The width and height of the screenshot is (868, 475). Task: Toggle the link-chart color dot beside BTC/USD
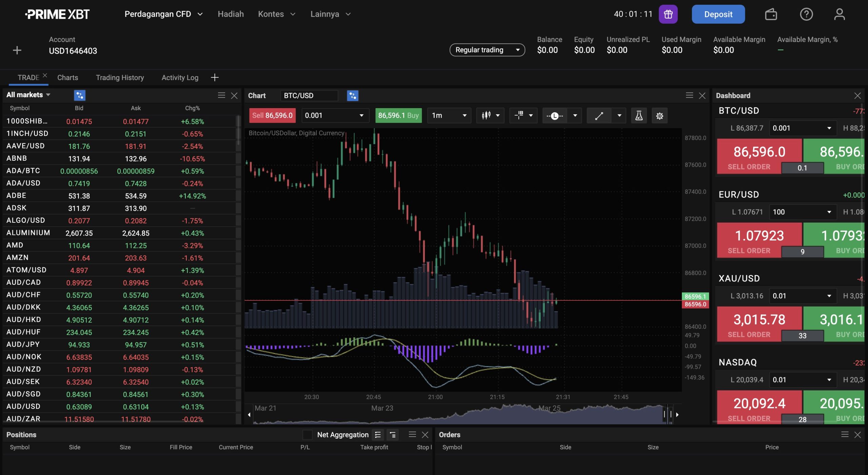[353, 96]
